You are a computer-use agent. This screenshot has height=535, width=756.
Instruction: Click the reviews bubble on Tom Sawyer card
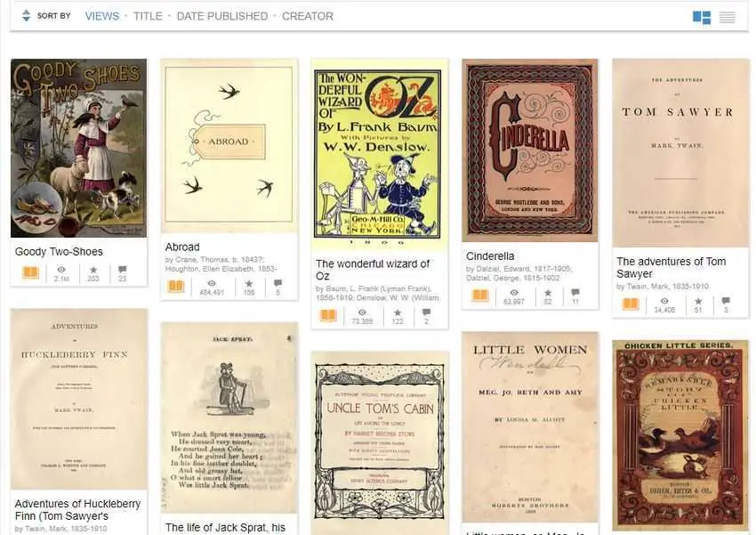[726, 301]
